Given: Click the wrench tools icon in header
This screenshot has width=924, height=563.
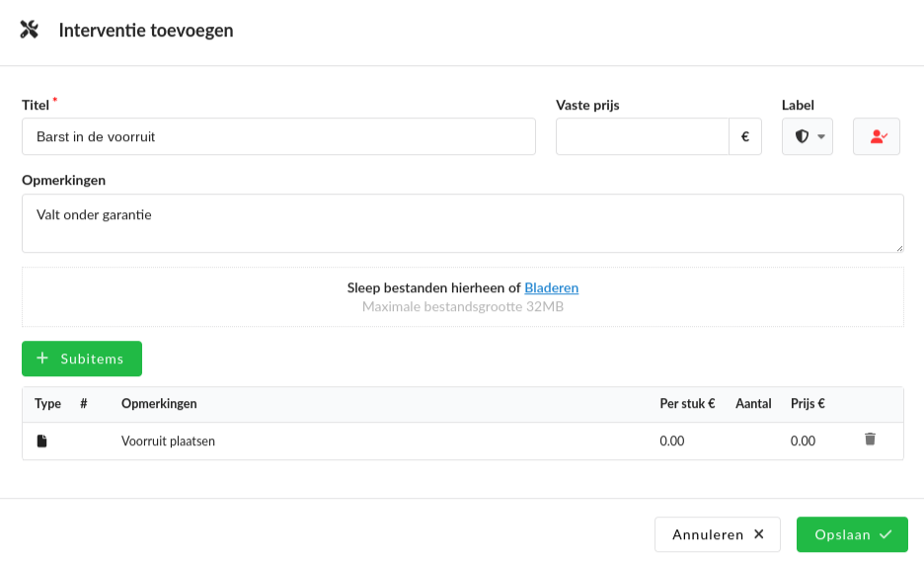Looking at the screenshot, I should 29,30.
